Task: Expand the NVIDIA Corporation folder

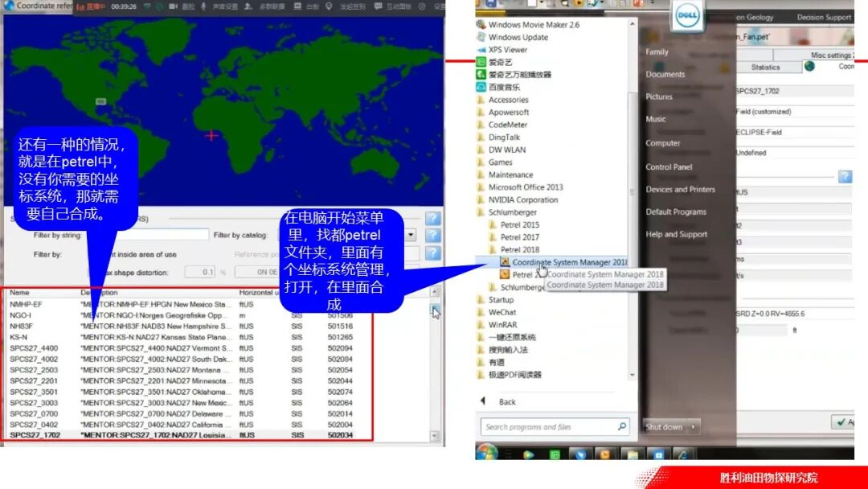Action: click(518, 199)
